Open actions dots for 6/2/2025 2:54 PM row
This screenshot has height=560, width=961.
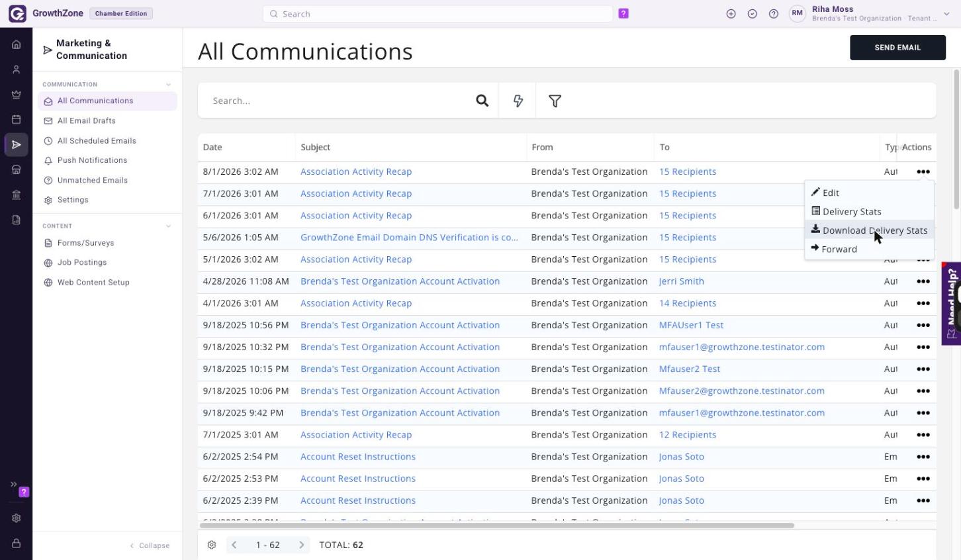(x=923, y=457)
